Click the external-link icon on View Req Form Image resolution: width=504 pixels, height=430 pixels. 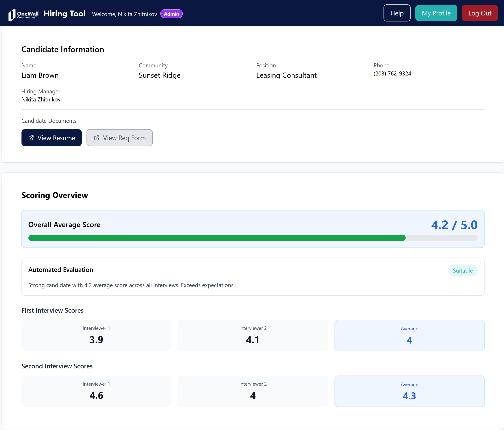pyautogui.click(x=96, y=138)
